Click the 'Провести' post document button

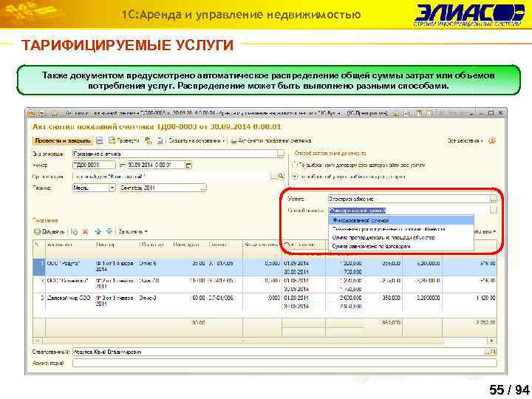coord(124,140)
